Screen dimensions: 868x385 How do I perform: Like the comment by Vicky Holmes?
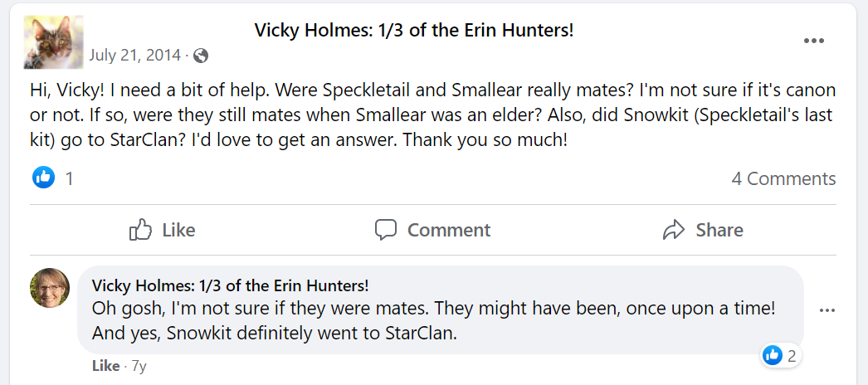(105, 366)
